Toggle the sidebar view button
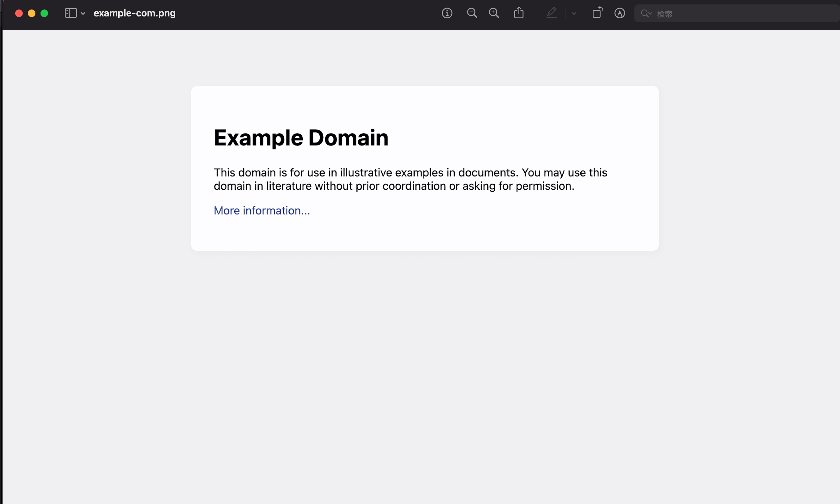Viewport: 840px width, 504px height. pos(71,13)
